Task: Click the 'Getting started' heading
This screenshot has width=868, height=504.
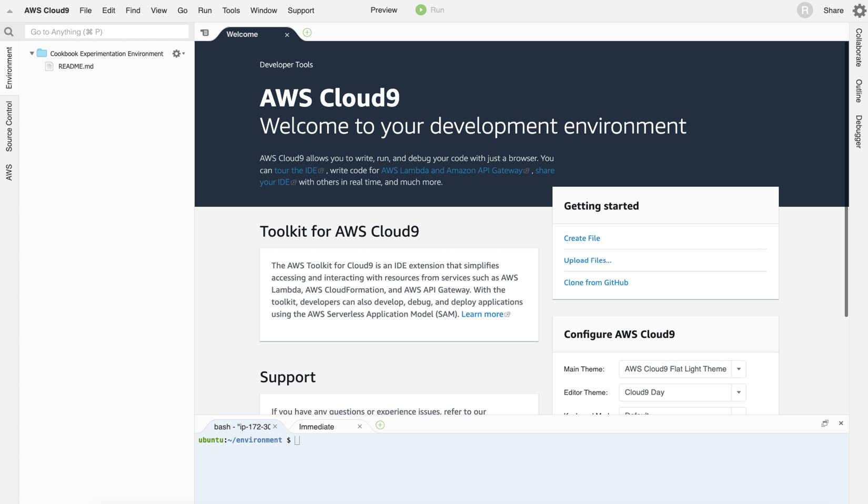Action: point(601,206)
